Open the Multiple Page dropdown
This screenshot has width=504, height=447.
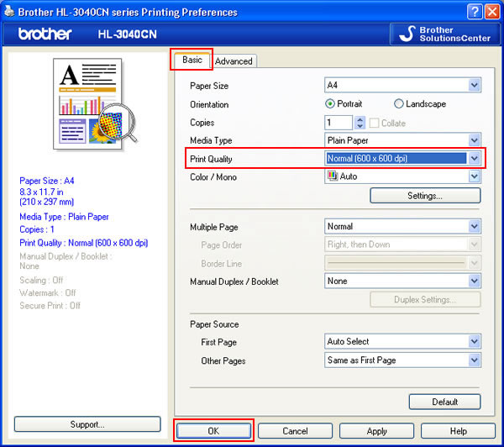(x=402, y=226)
